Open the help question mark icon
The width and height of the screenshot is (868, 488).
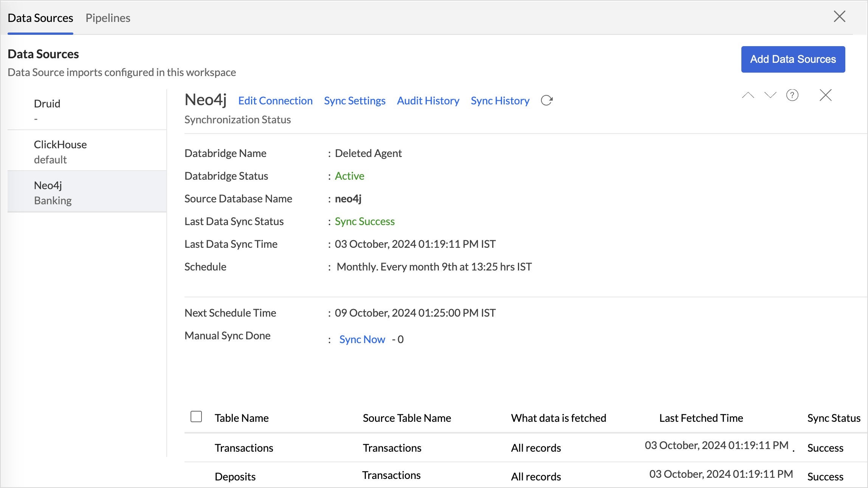pyautogui.click(x=792, y=95)
